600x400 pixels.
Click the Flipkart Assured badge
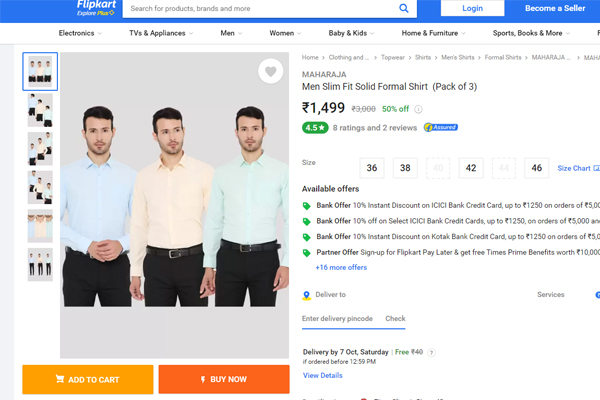point(441,128)
